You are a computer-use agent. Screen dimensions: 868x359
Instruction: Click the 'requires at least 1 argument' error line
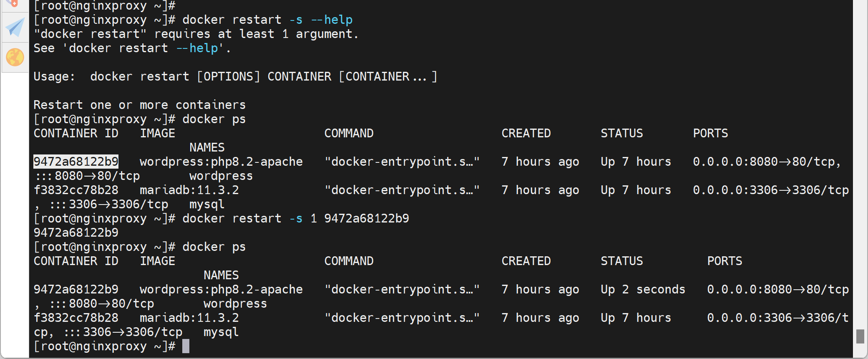tap(196, 34)
